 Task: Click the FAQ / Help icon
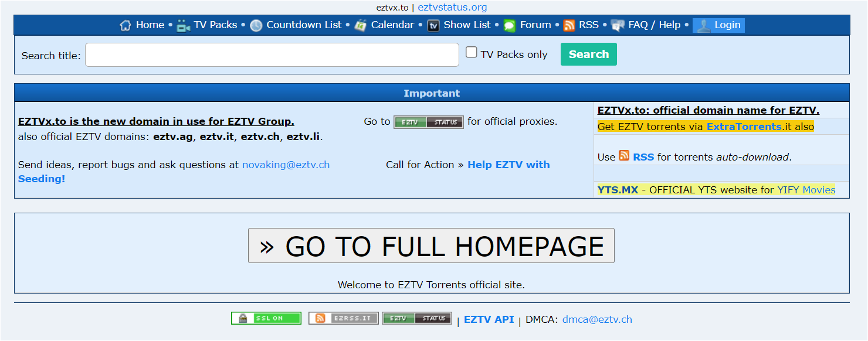(x=618, y=25)
